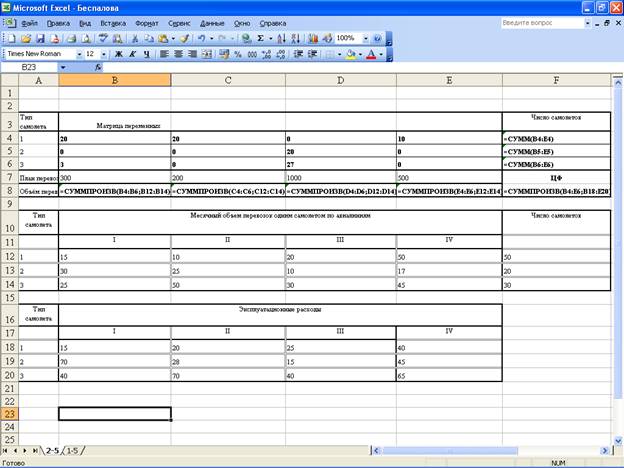Click the Insert Function fx icon
The image size is (624, 468).
(x=98, y=67)
